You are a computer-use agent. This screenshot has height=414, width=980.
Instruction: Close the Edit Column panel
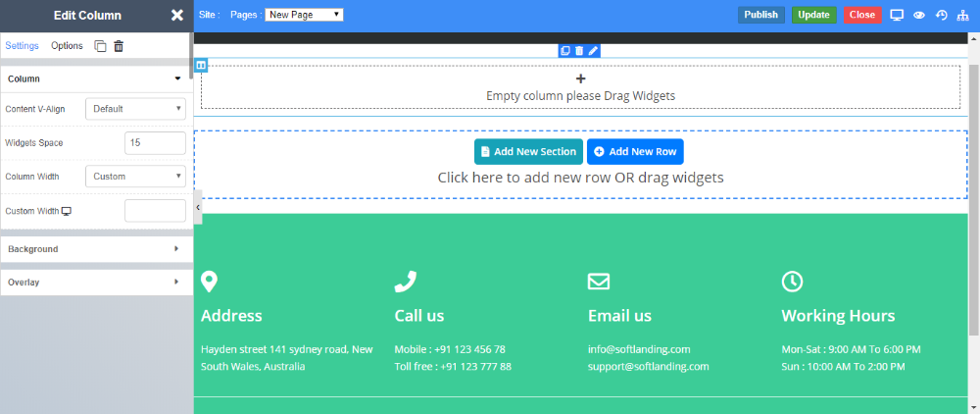176,15
